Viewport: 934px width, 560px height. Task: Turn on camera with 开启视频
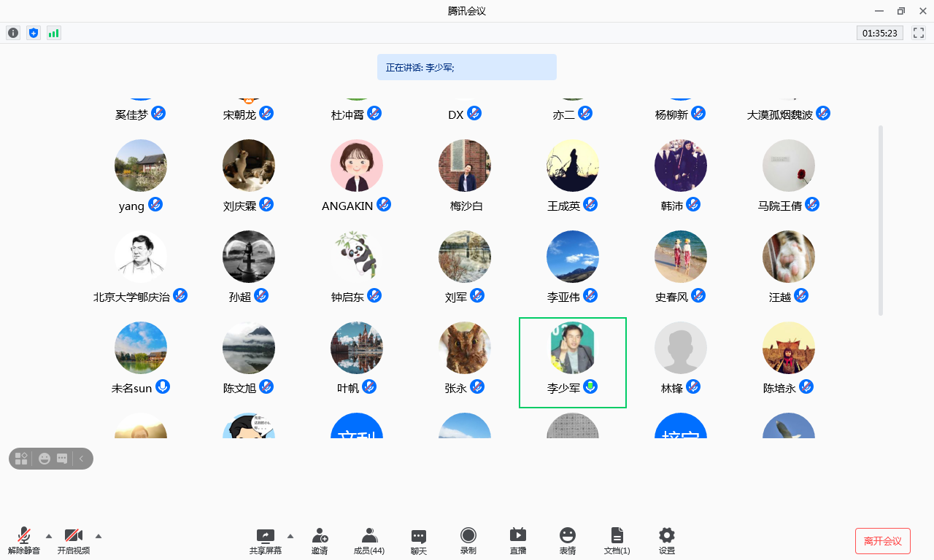tap(74, 541)
